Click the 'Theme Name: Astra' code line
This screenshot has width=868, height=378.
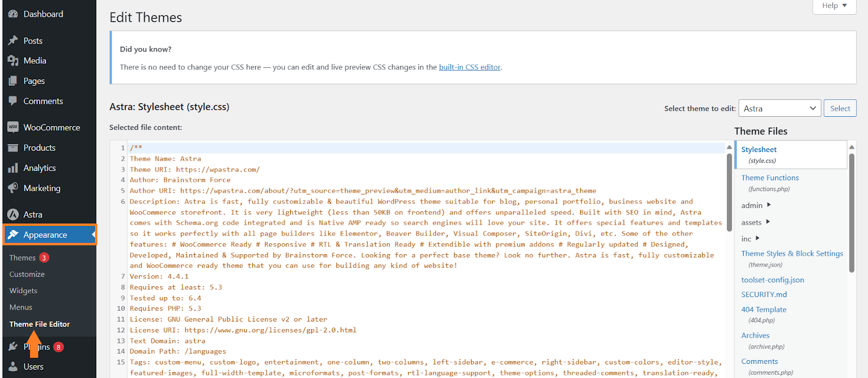[165, 159]
